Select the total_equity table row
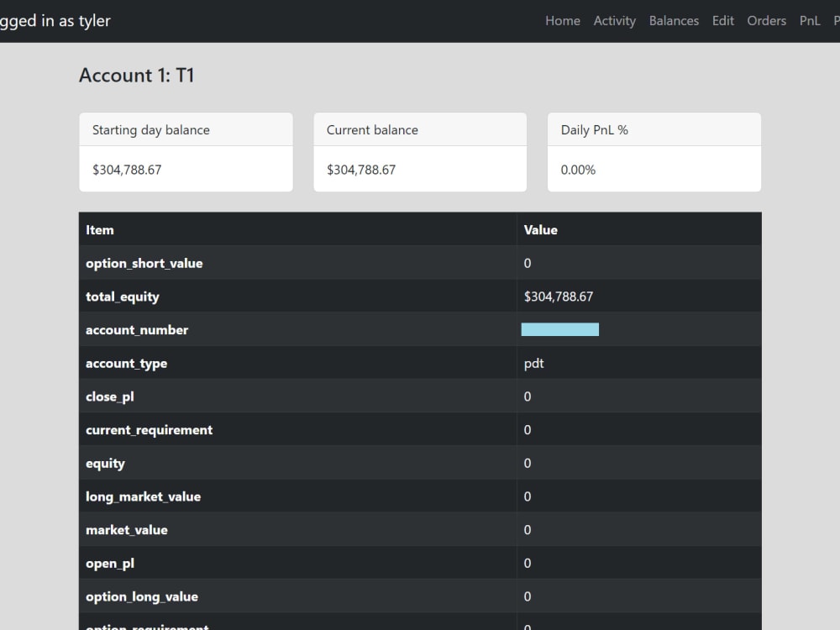The height and width of the screenshot is (630, 840). click(x=420, y=297)
